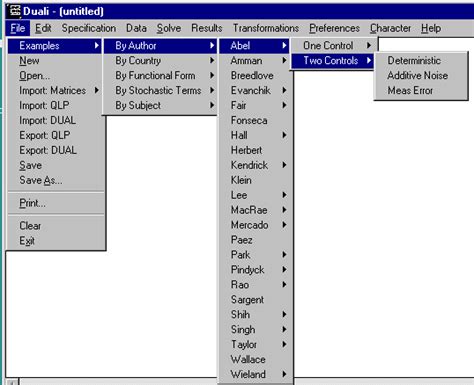Expand the Two Controls submenu
474x385 pixels.
333,61
